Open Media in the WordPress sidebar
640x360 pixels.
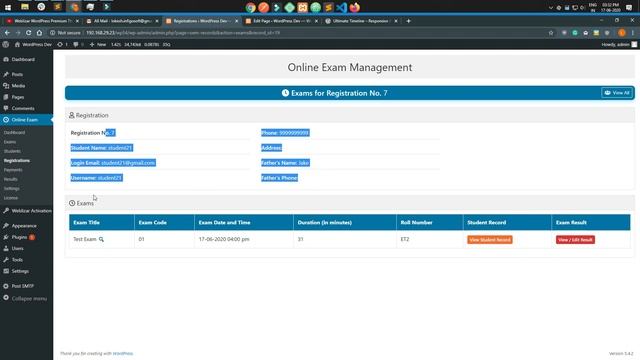click(x=18, y=86)
